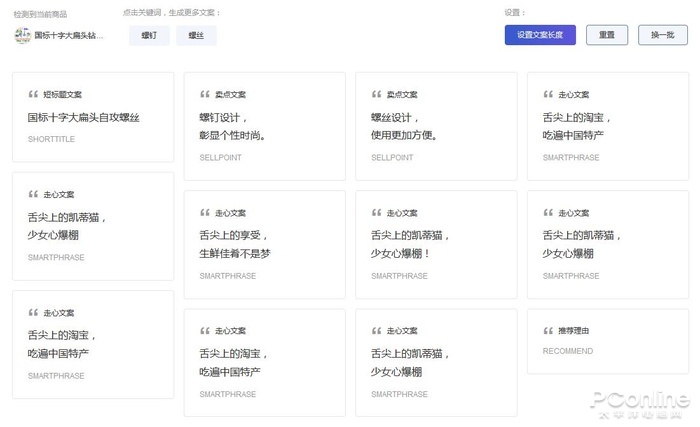This screenshot has width=700, height=427.
Task: Select the 螺丝 keyword chip
Action: [x=196, y=35]
